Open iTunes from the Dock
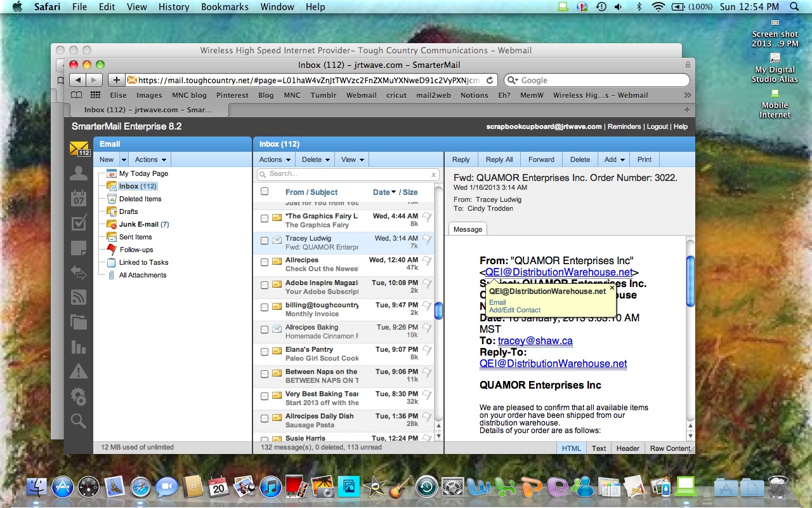This screenshot has width=812, height=508. (271, 487)
